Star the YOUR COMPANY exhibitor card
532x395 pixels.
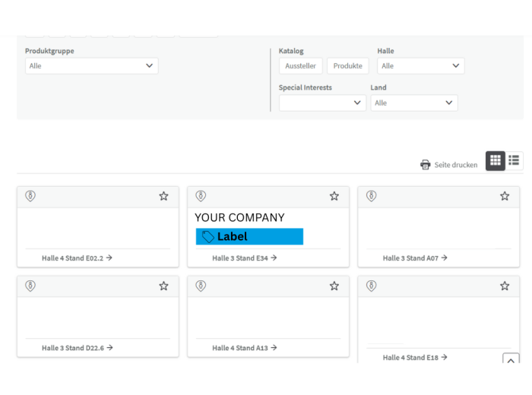coord(334,196)
